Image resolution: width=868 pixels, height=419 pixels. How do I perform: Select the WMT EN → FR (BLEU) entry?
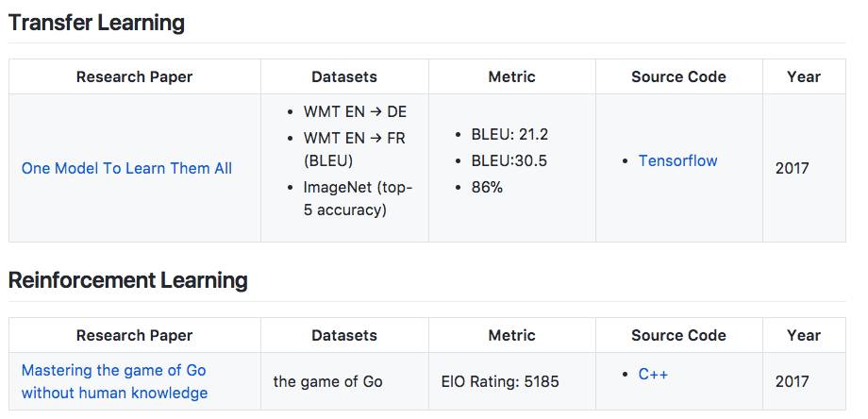pos(354,149)
